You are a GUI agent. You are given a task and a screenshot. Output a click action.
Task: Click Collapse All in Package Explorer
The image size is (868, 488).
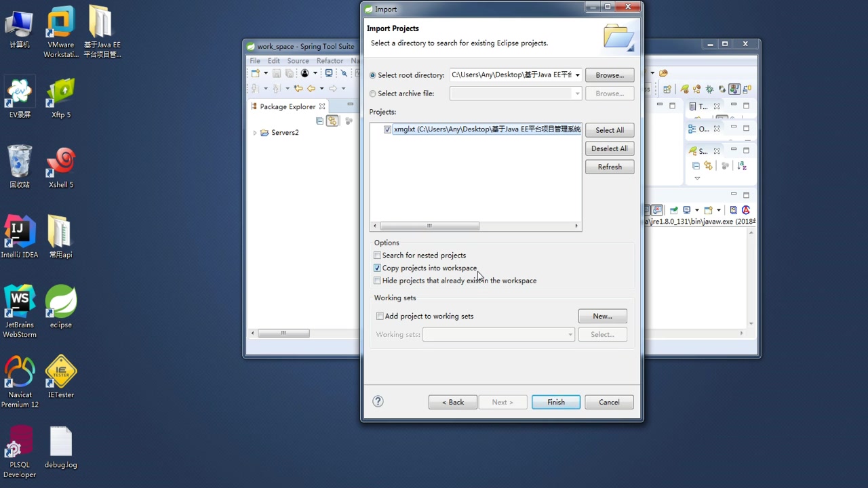(319, 121)
